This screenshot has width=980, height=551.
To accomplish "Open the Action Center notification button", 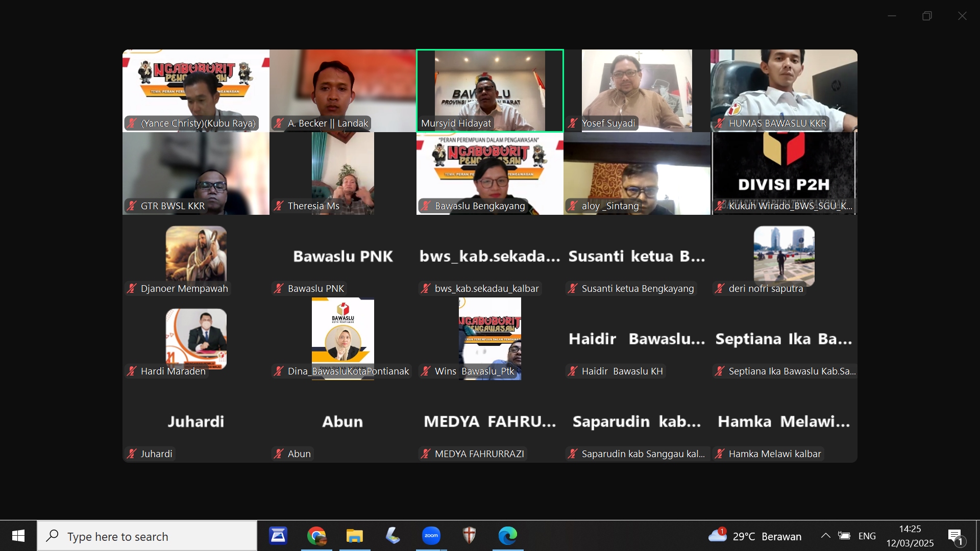I will pyautogui.click(x=954, y=536).
